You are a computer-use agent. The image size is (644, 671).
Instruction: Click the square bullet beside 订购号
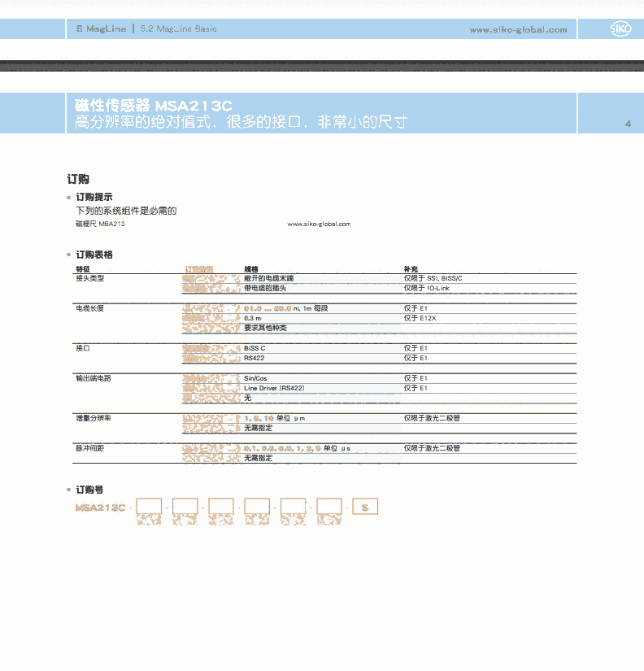tap(69, 490)
